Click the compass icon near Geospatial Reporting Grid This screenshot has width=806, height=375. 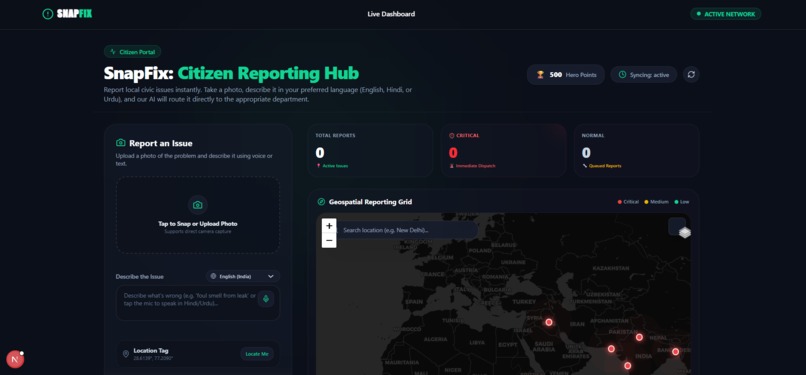[x=322, y=202]
